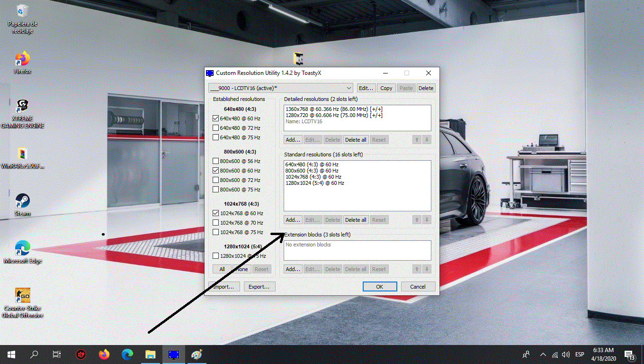Expand the LCDTV16 monitor dropdown
Image resolution: width=644 pixels, height=364 pixels.
[x=349, y=88]
